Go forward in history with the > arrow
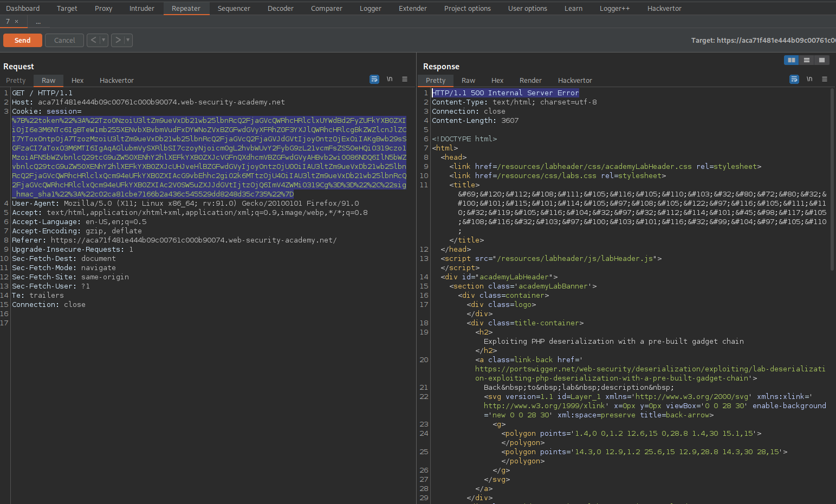836x504 pixels. pyautogui.click(x=118, y=40)
